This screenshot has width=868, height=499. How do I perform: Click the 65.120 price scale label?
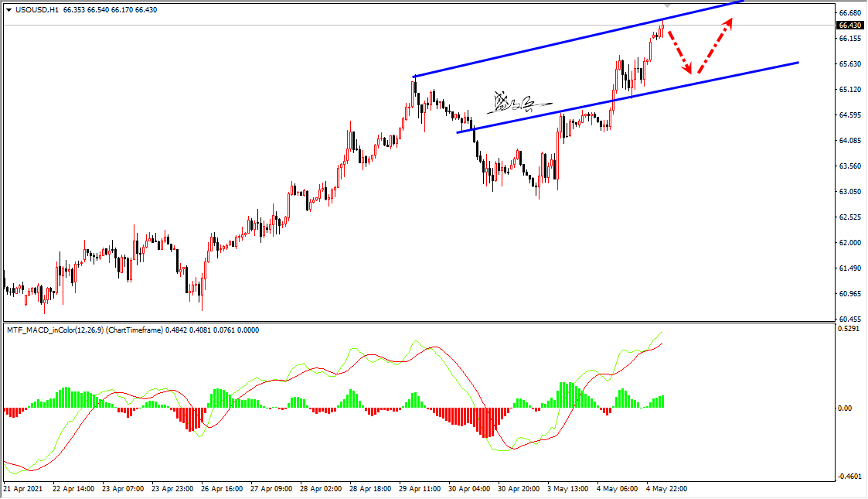point(849,89)
